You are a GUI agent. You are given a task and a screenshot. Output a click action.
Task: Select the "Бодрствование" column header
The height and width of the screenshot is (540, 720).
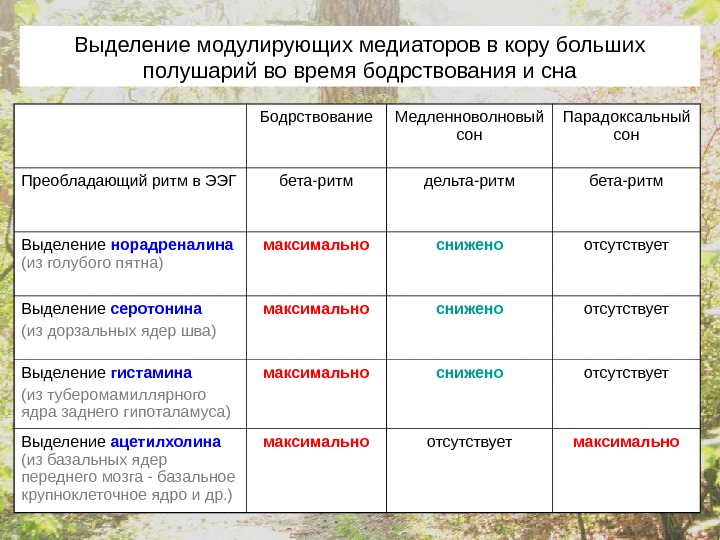[x=316, y=117]
